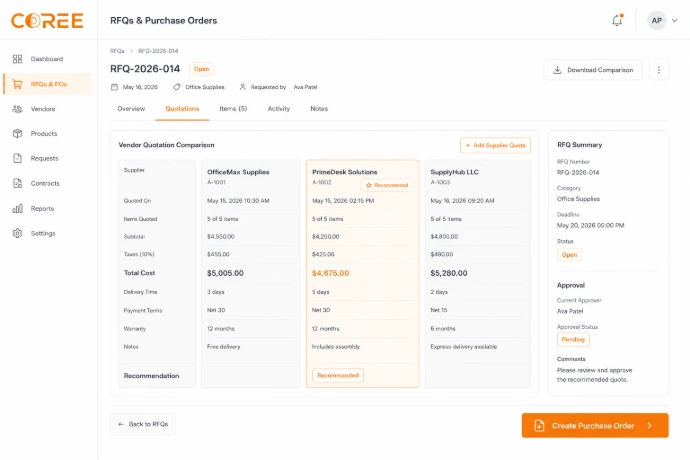Image resolution: width=690 pixels, height=460 pixels.
Task: Click the tag icon by Office Supplies
Action: pos(176,87)
